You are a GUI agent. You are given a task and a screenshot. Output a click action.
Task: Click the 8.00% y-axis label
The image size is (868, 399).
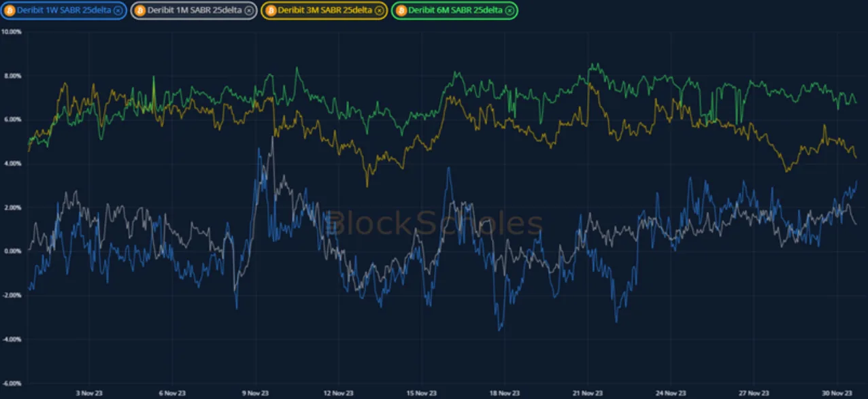(13, 76)
